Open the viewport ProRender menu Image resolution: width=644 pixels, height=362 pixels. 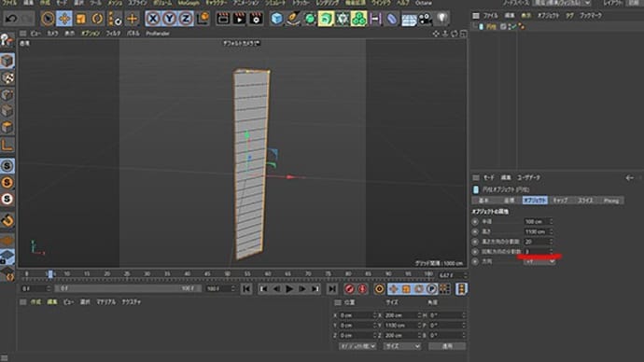click(x=158, y=34)
